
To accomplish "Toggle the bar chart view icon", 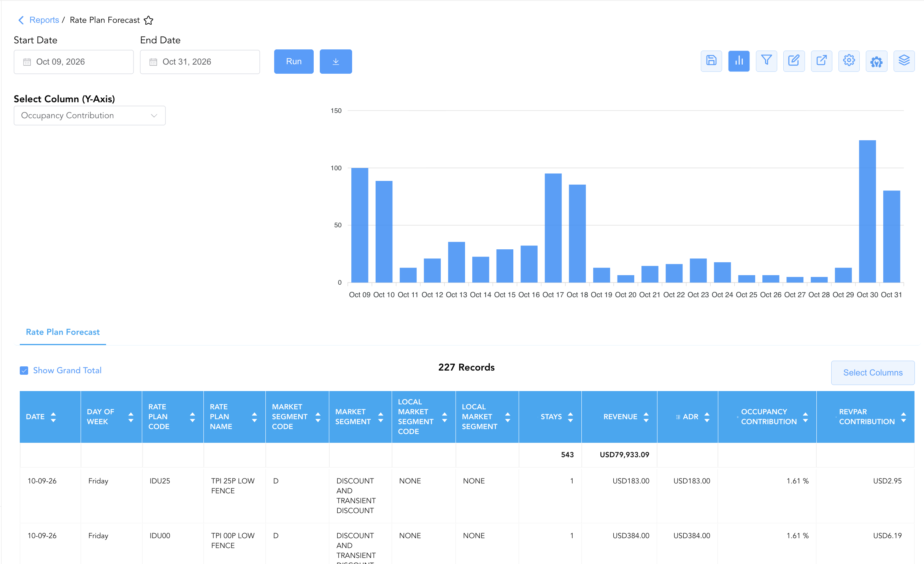I will click(739, 61).
